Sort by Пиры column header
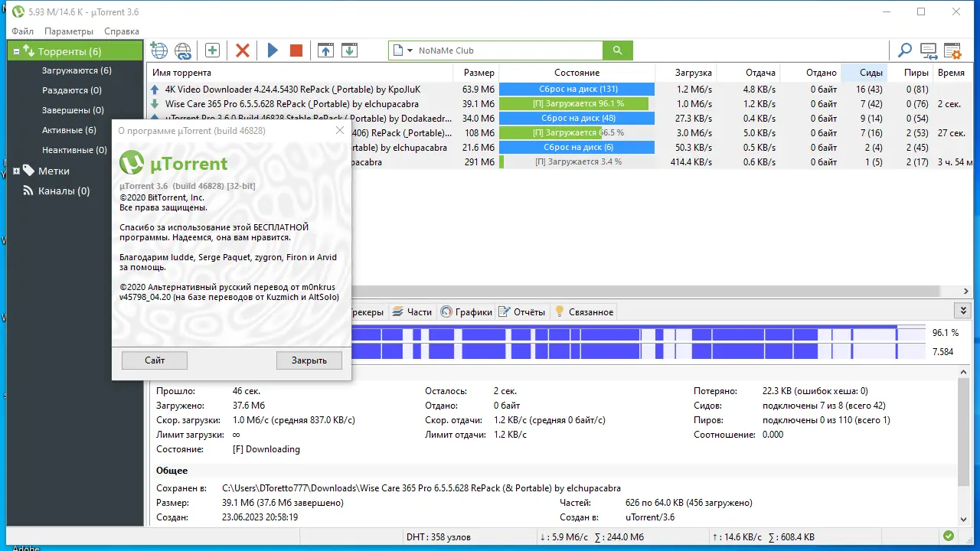 click(x=910, y=73)
